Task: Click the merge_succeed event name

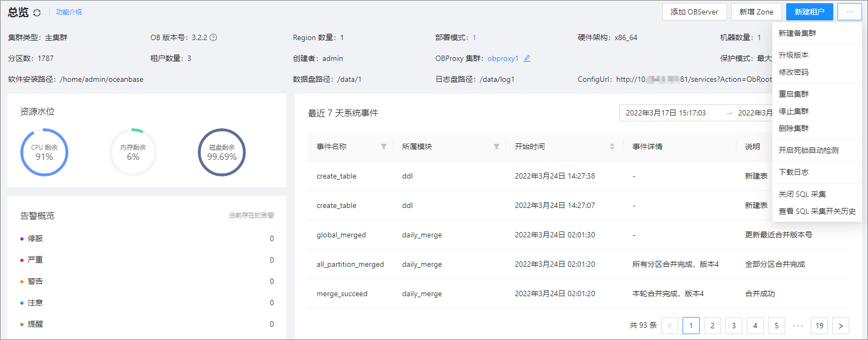Action: (x=342, y=293)
